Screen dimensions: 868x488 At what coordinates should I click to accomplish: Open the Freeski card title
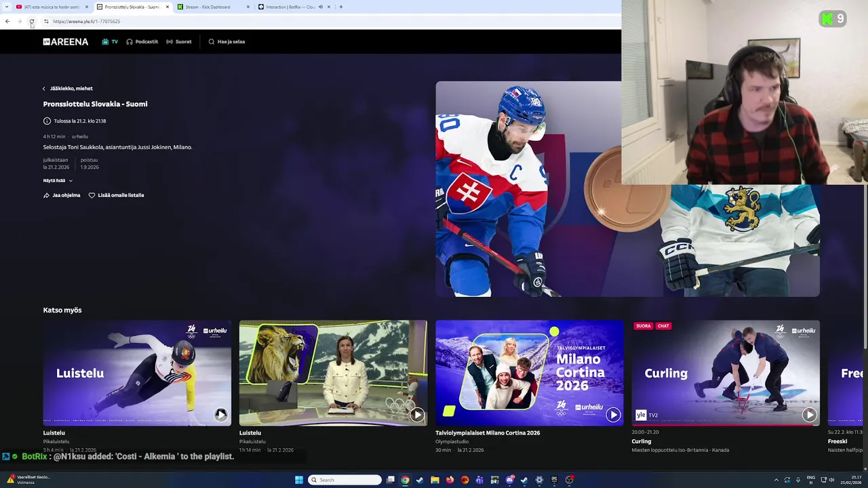(x=837, y=441)
